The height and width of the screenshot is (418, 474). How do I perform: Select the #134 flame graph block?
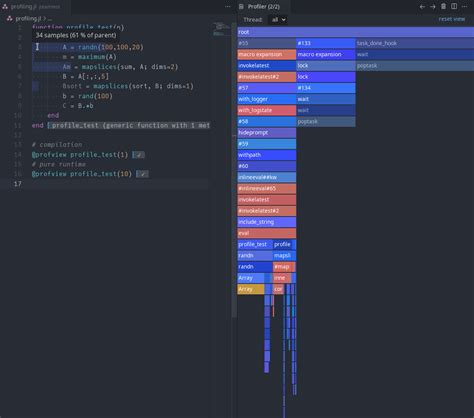[x=326, y=88]
